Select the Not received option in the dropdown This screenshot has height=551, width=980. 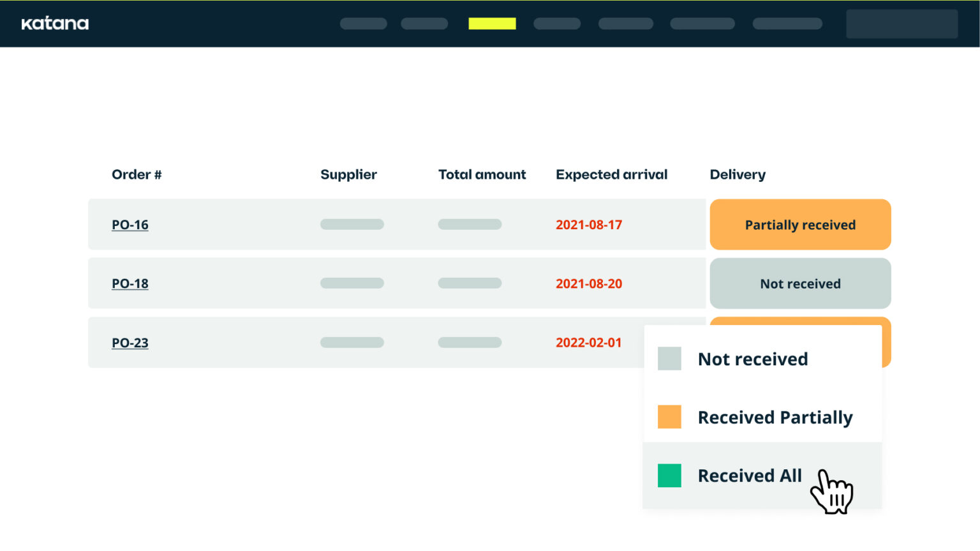coord(753,358)
